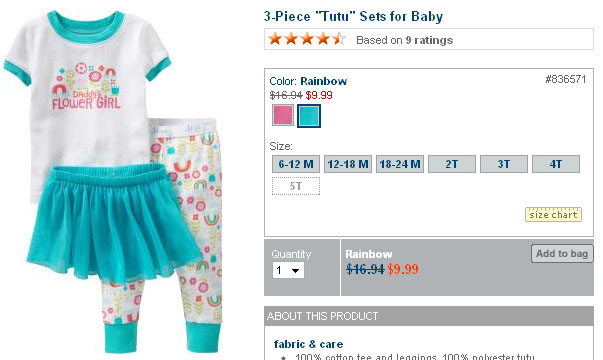
Task: Click the Quantity dropdown arrow
Action: (x=295, y=270)
